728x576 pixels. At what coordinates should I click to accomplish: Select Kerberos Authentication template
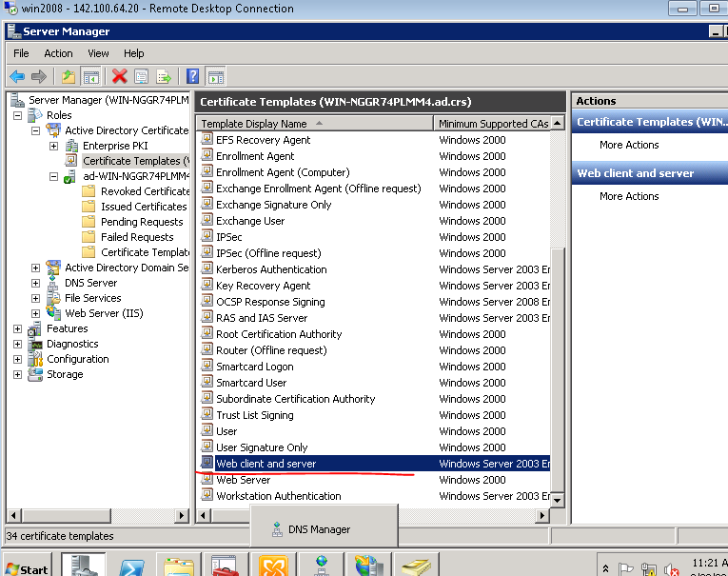[271, 269]
